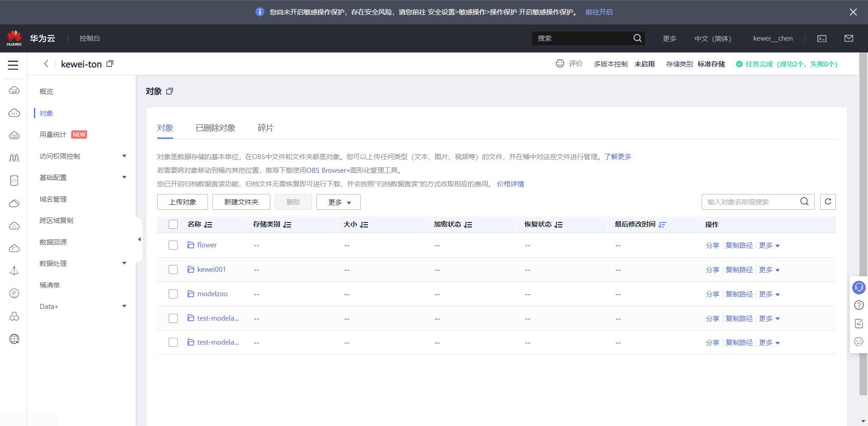This screenshot has width=868, height=426.
Task: Sort by 最后修改时间 column icon
Action: pos(662,225)
